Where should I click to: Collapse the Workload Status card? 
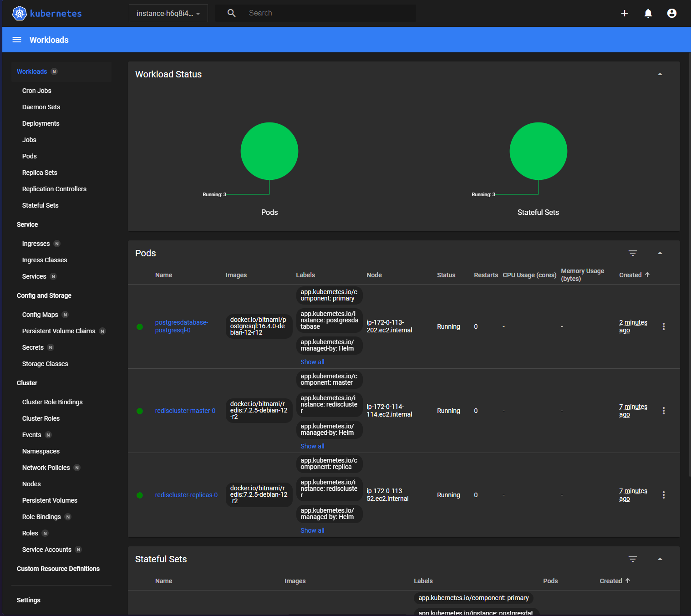660,73
